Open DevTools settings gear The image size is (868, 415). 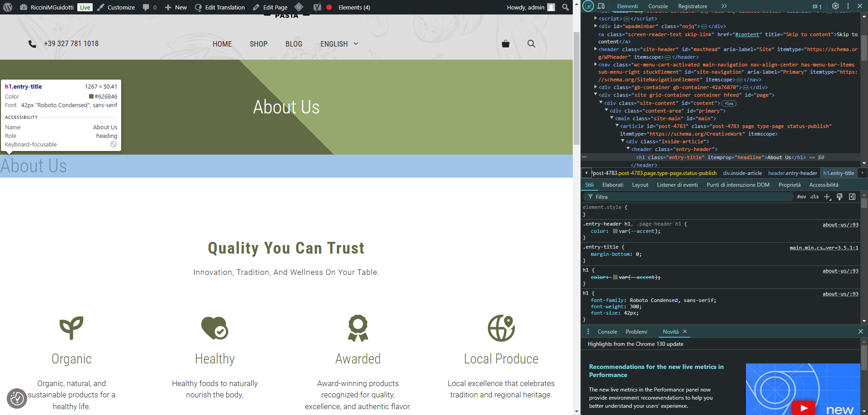click(x=835, y=6)
